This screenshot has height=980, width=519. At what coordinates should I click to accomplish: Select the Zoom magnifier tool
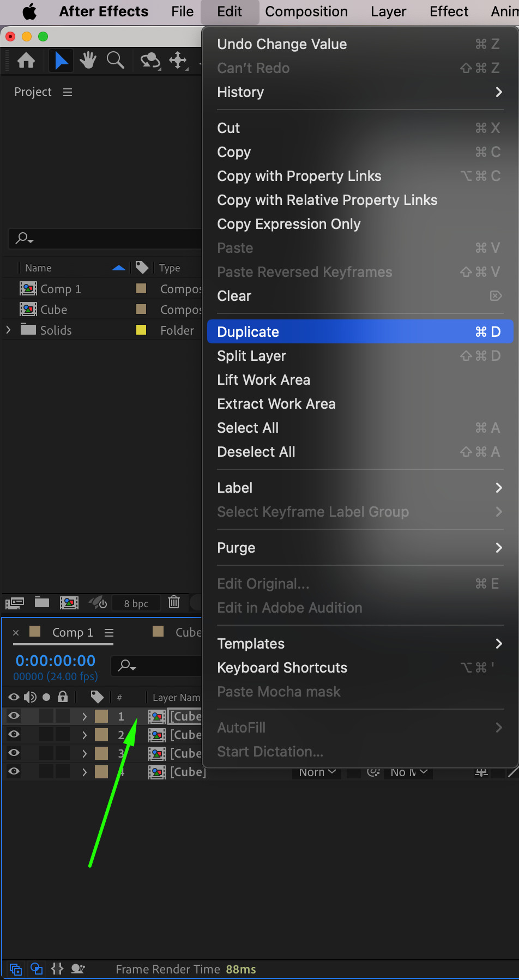115,60
